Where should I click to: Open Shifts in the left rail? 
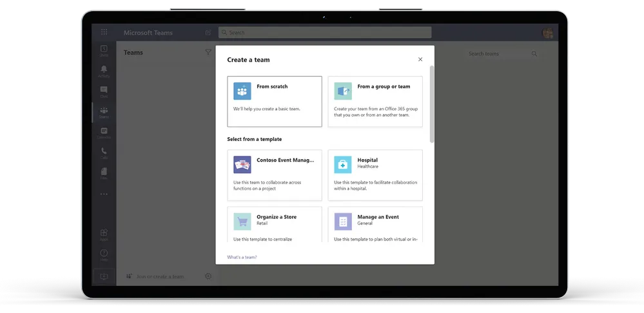pyautogui.click(x=104, y=51)
